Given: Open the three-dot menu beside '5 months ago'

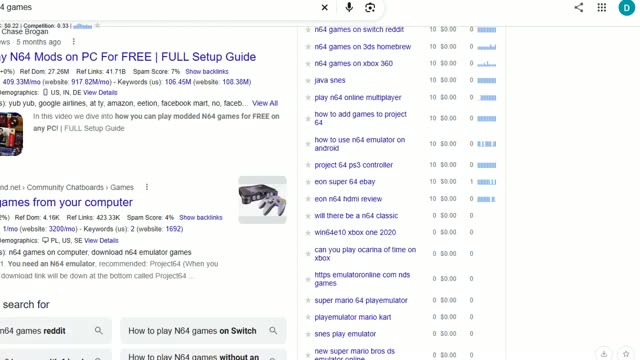Looking at the screenshot, I should (73, 42).
